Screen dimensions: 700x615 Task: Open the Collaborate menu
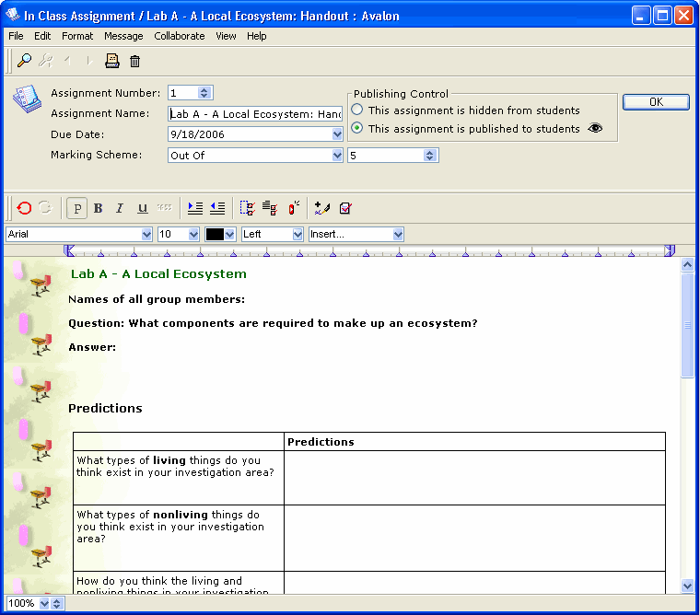(x=180, y=36)
